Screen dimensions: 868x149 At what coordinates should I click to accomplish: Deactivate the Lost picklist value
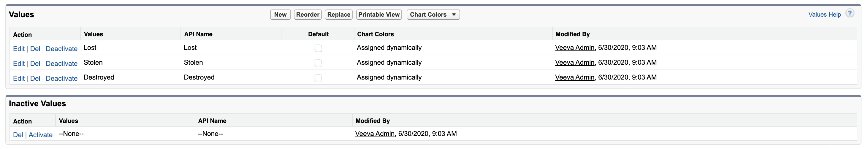(x=62, y=49)
